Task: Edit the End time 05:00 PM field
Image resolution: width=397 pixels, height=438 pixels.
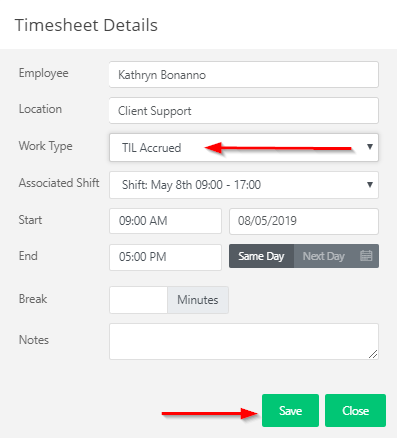Action: pyautogui.click(x=165, y=257)
